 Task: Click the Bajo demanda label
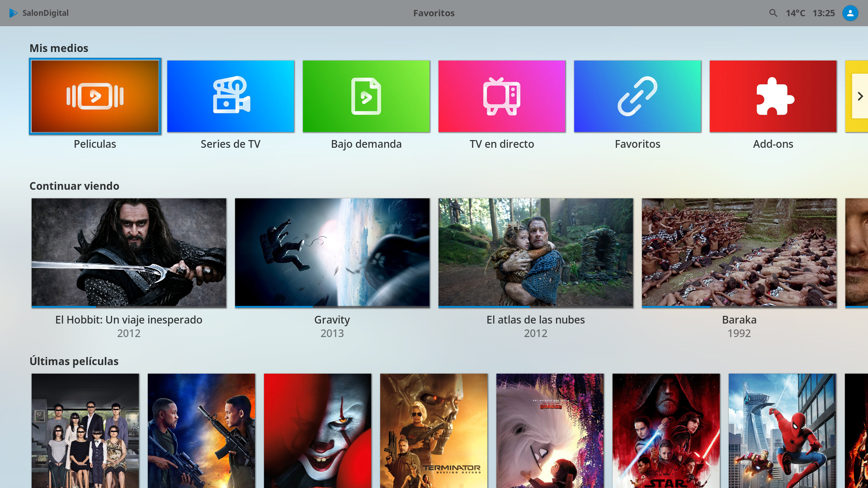pos(366,144)
